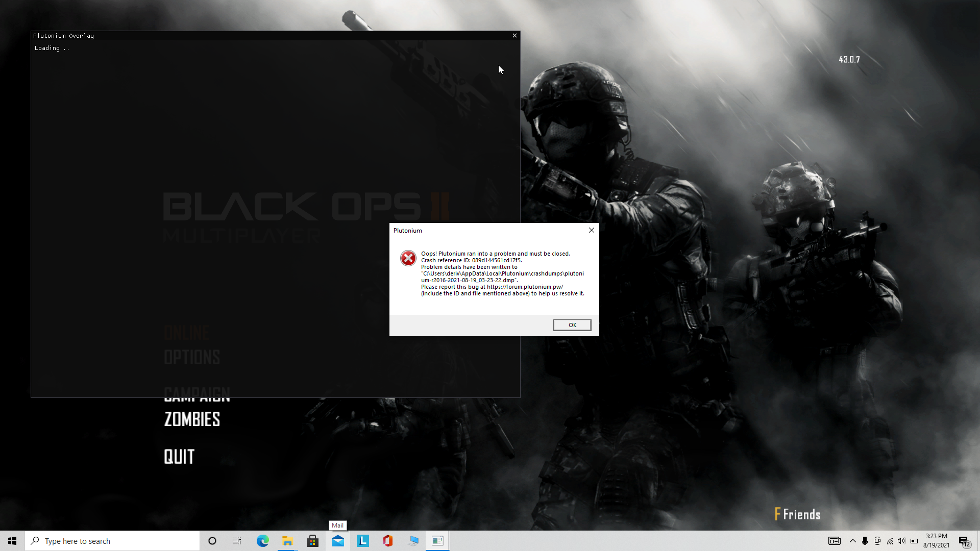Open News and Interests on taskbar
Image resolution: width=980 pixels, height=551 pixels.
click(x=834, y=541)
